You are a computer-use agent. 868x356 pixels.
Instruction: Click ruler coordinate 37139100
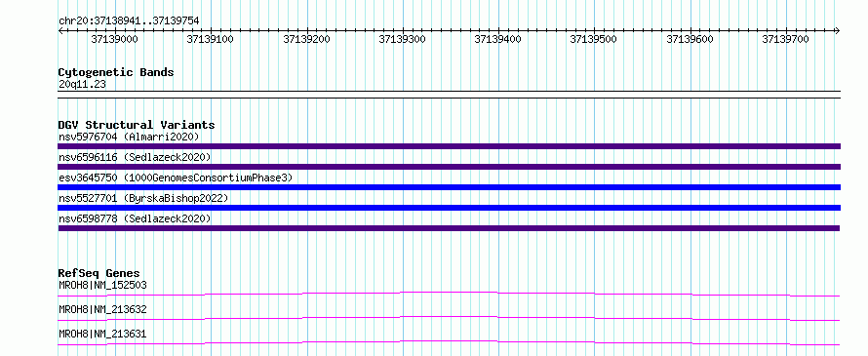pyautogui.click(x=211, y=39)
